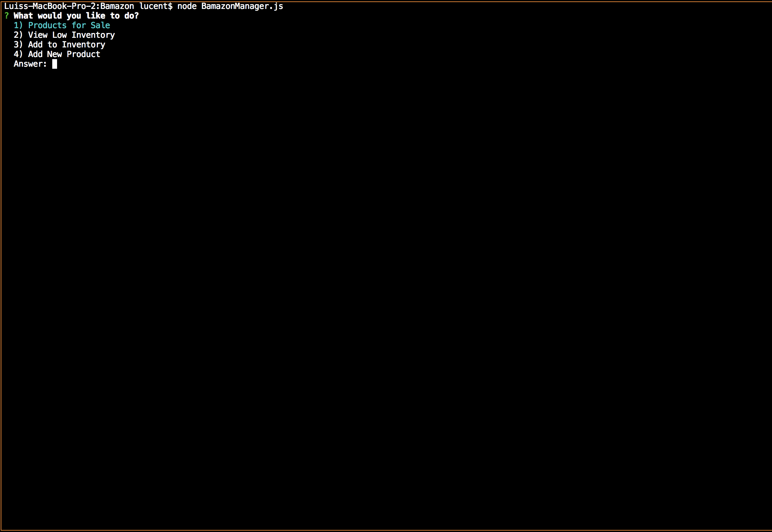Click the word Sale in cyan text
This screenshot has width=772, height=532.
(100, 25)
